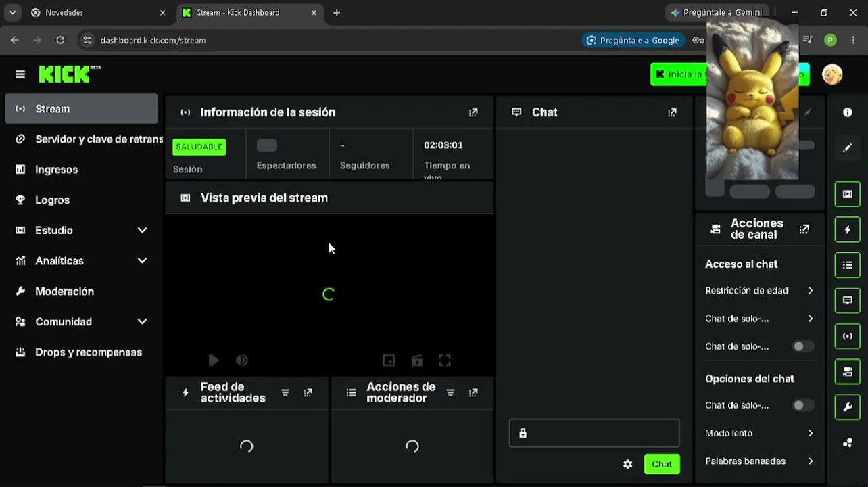
Task: Open the Kick profile avatar menu
Action: 832,74
